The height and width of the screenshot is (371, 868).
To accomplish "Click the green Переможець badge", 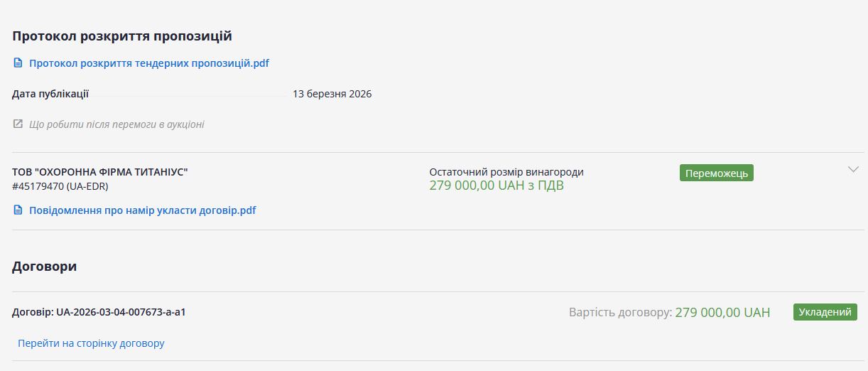I will coord(716,173).
